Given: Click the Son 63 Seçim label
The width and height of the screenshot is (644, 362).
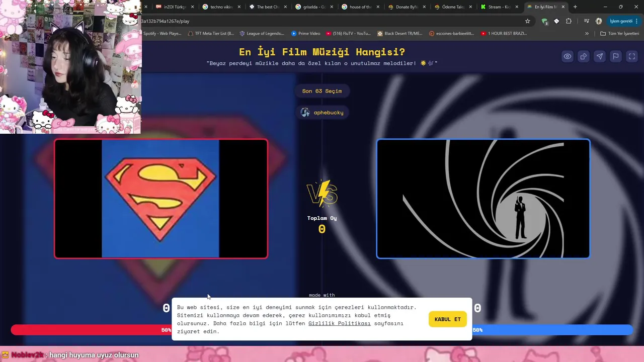Looking at the screenshot, I should [x=322, y=91].
